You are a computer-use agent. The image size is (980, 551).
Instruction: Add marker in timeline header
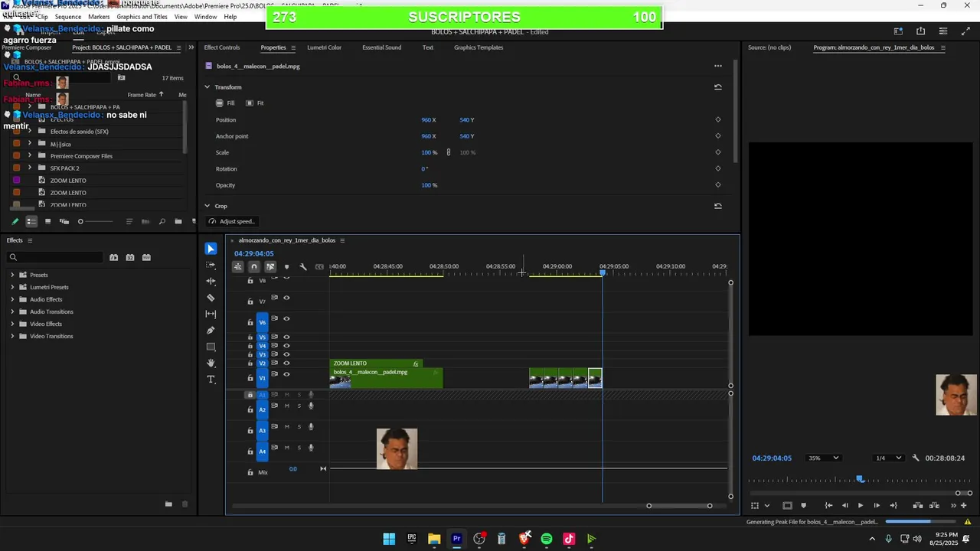click(x=286, y=266)
